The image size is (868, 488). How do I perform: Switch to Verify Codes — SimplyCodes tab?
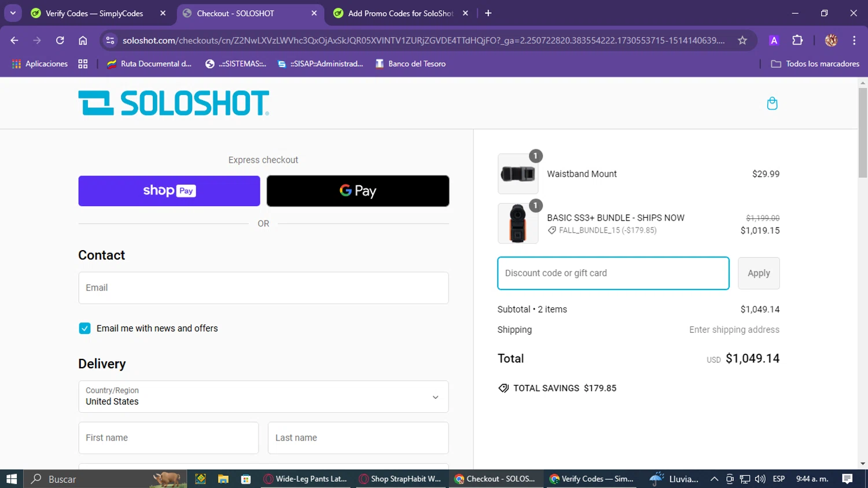coord(94,13)
